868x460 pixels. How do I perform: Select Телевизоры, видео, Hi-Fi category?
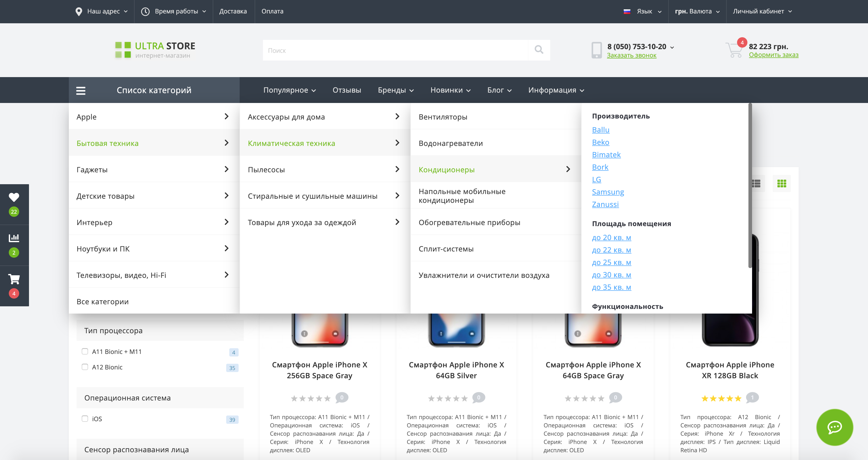tap(154, 275)
